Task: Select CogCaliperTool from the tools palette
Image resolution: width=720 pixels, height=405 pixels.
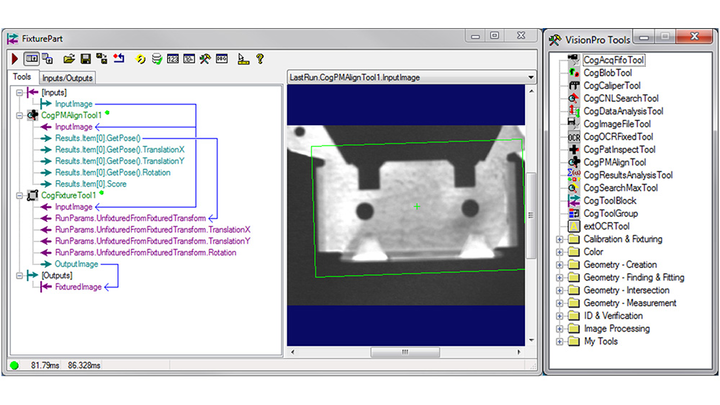Action: pos(612,86)
